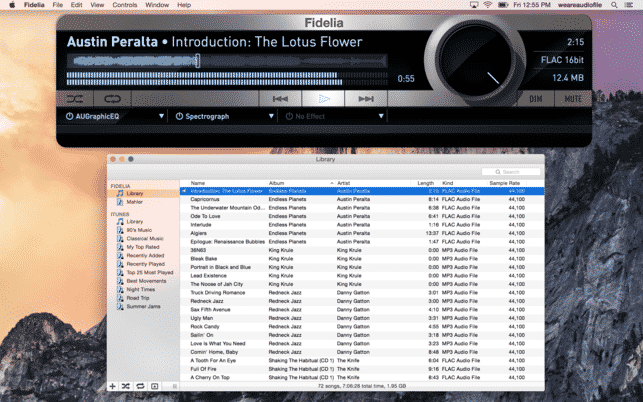This screenshot has width=643, height=402.
Task: Skip to the next track
Action: pyautogui.click(x=366, y=99)
